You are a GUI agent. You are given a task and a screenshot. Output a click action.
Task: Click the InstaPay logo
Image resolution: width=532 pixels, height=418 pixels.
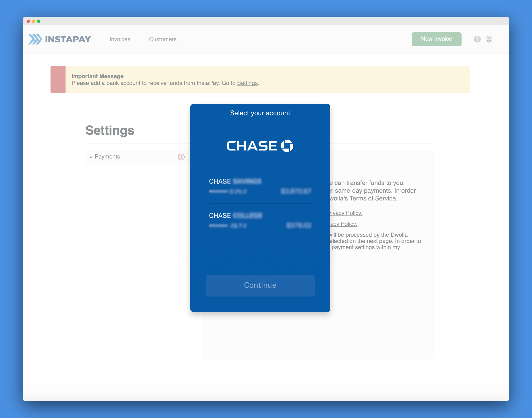coord(59,39)
